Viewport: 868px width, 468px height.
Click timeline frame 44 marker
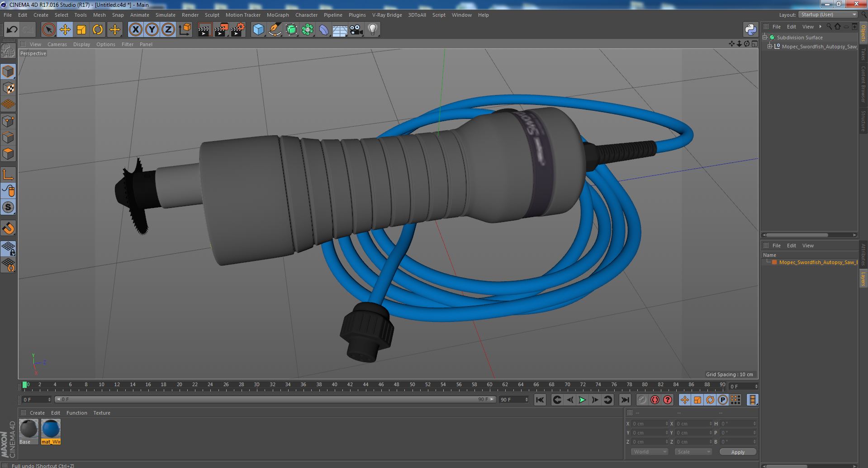(365, 385)
